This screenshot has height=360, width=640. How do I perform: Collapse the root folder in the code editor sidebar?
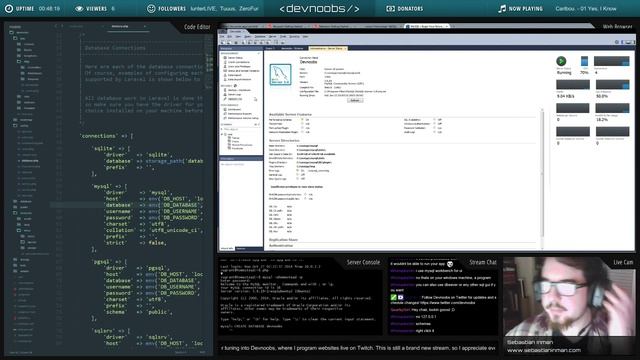point(11,32)
